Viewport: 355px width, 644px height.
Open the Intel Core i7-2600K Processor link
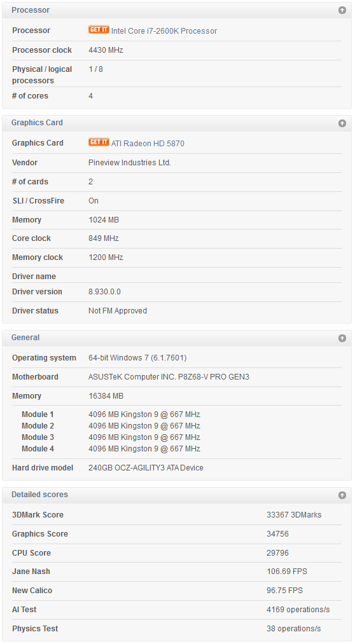coord(164,31)
